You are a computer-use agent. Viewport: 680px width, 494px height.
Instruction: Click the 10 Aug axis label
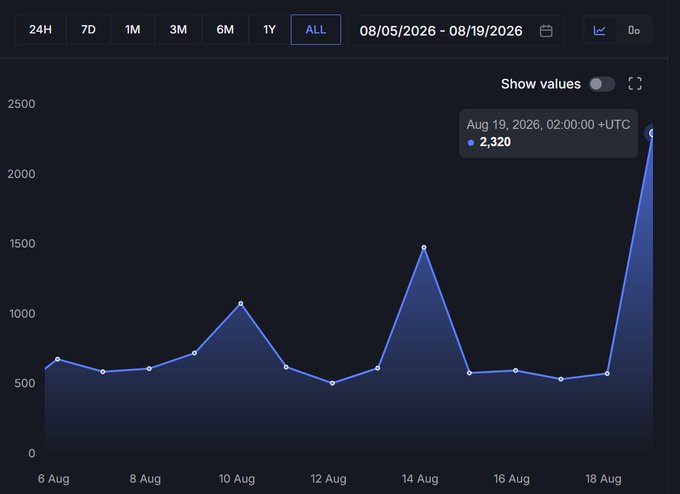(236, 479)
